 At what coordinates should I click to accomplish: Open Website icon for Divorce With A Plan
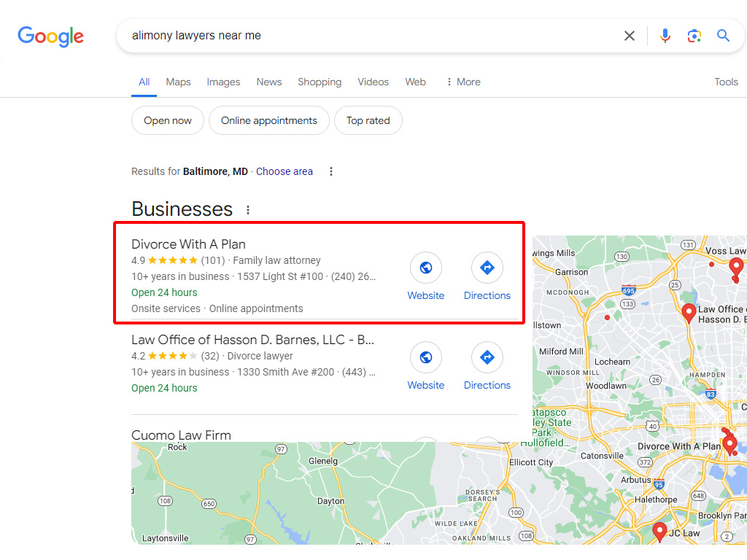pos(426,268)
